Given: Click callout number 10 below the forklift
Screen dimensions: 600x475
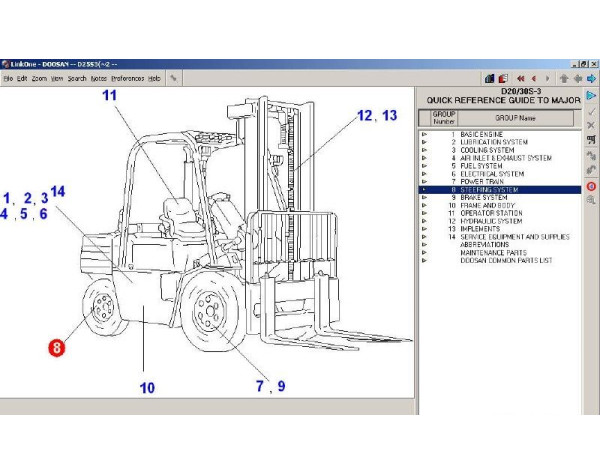Looking at the screenshot, I should click(x=148, y=388).
